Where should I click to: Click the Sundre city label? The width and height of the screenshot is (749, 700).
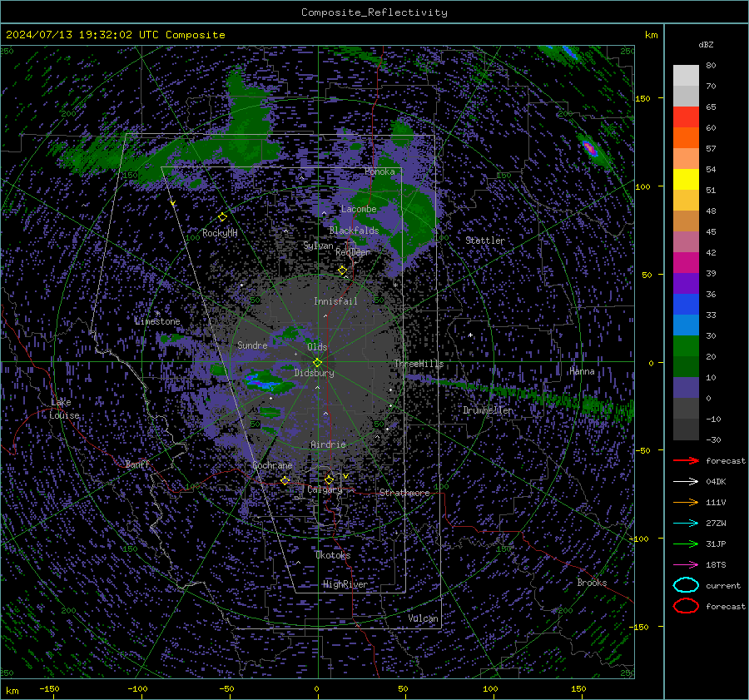[252, 345]
